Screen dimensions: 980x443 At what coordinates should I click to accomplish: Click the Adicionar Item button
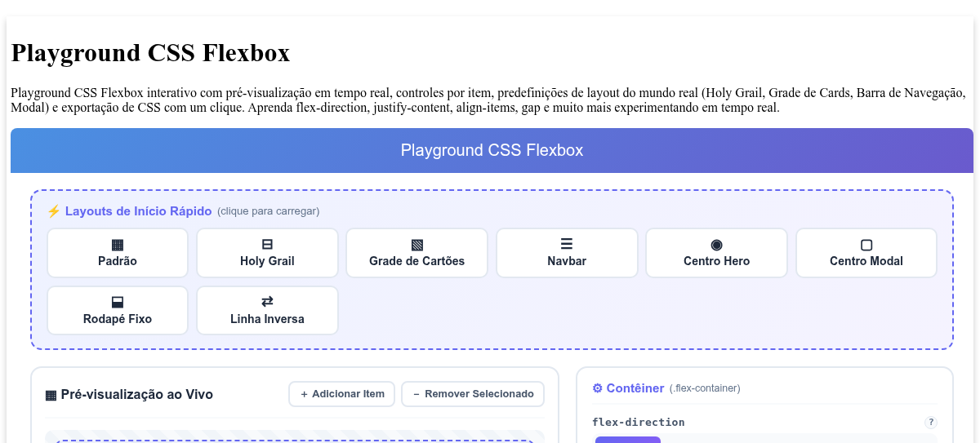pyautogui.click(x=342, y=394)
